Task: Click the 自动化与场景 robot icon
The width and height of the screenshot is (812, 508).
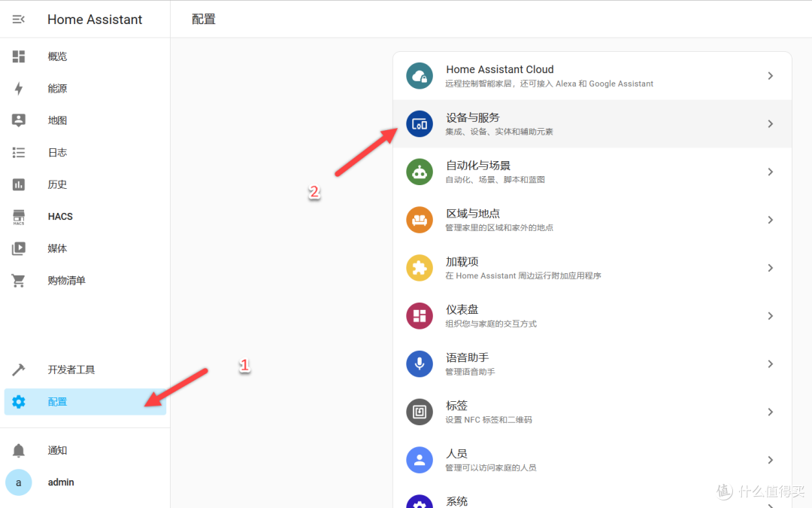Action: [420, 172]
